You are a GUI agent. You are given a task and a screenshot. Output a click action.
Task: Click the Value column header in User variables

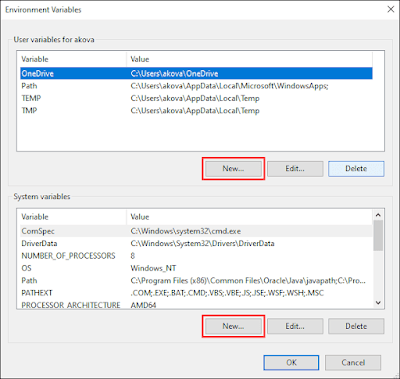tap(249, 59)
